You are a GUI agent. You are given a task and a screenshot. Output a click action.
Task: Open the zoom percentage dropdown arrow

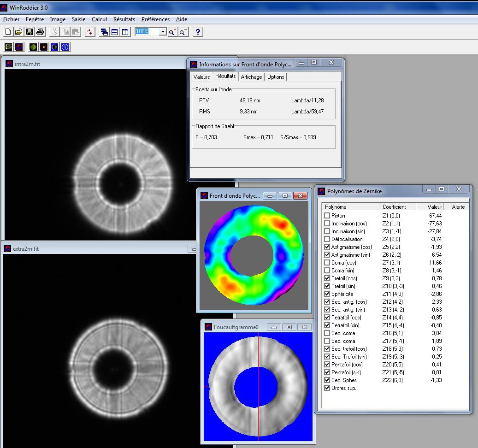pyautogui.click(x=163, y=32)
